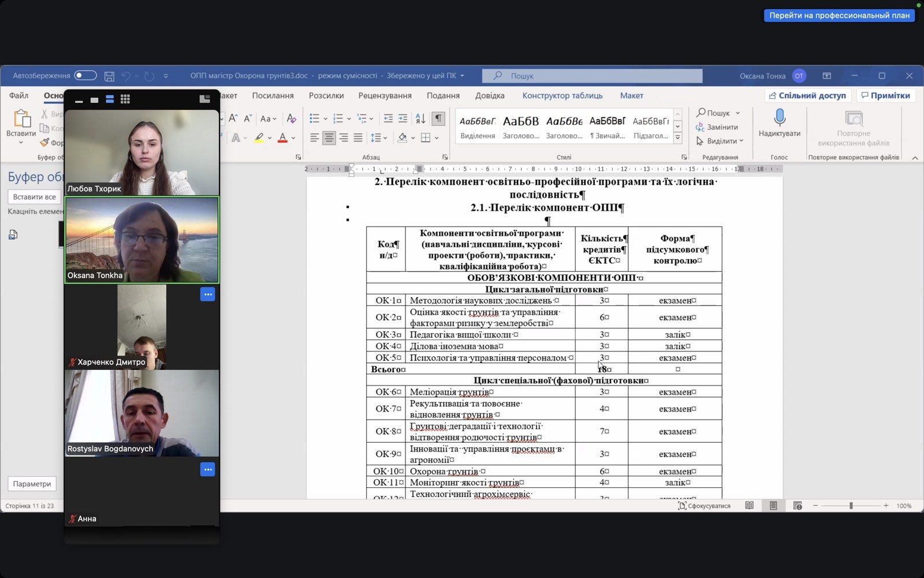Click the Save floppy disk icon
The image size is (924, 578).
pos(109,76)
